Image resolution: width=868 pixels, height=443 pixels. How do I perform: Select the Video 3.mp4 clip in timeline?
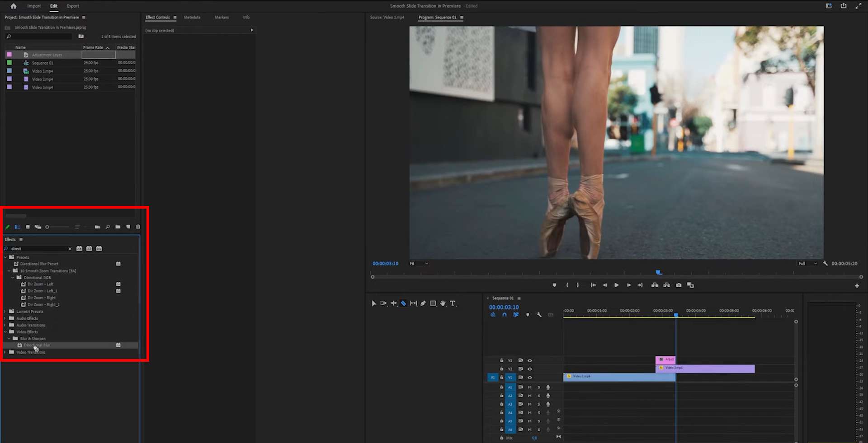click(705, 368)
